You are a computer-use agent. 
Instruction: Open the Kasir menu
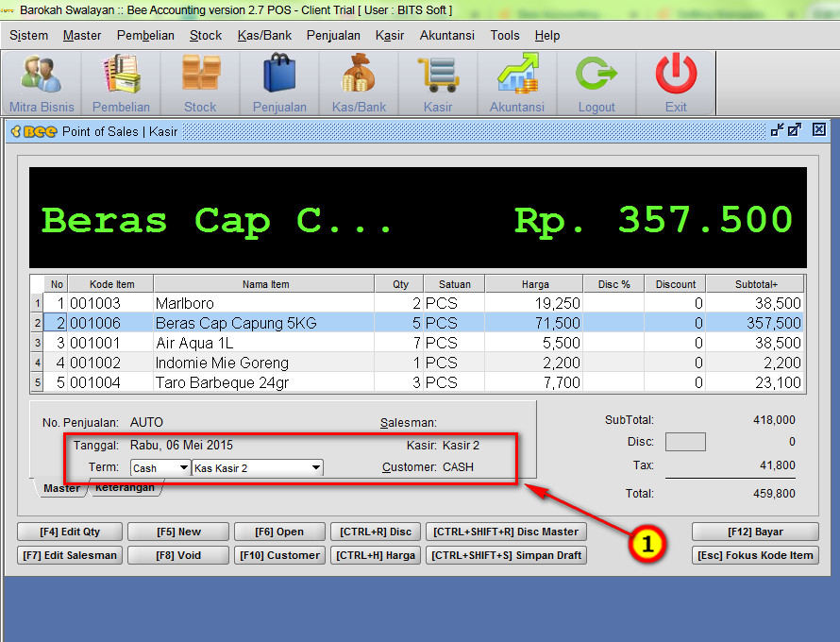(x=390, y=35)
